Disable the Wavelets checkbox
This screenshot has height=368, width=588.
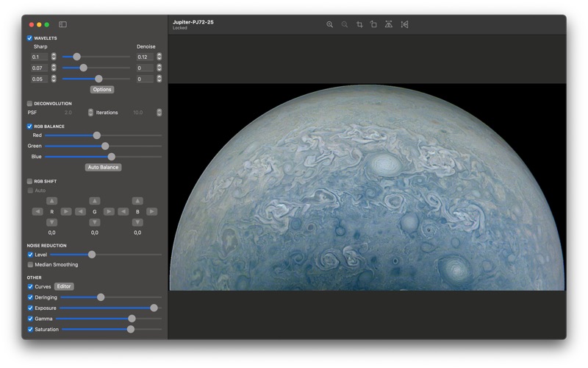click(x=29, y=38)
